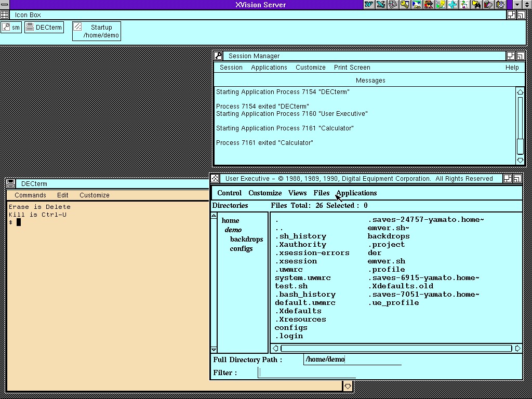The width and height of the screenshot is (532, 399).
Task: Select the .saves-7051-yamato.home~ file
Action: [424, 295]
